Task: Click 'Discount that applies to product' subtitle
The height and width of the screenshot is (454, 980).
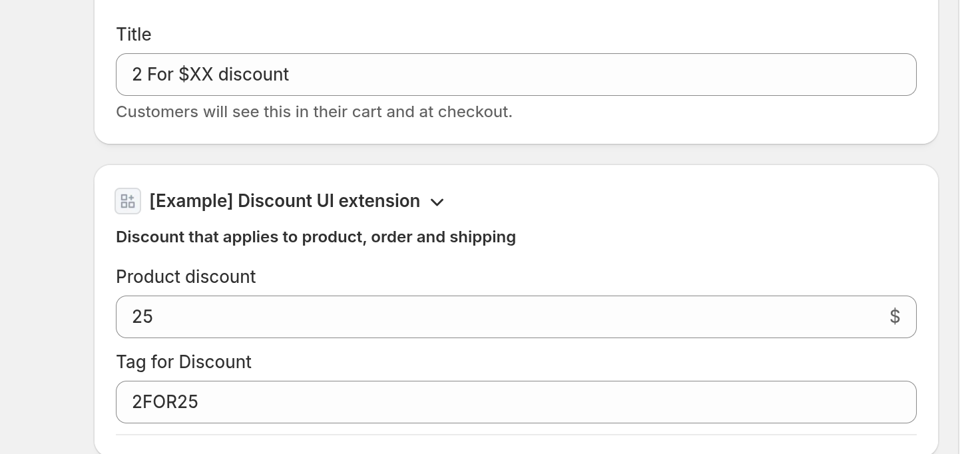Action: coord(316,237)
